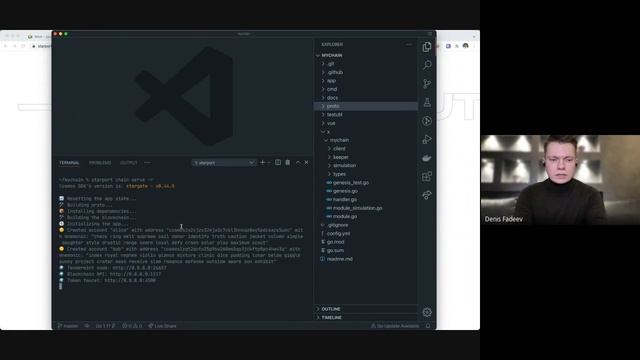Open errors and warnings count in status bar
Image resolution: width=640 pixels, height=360 pixels.
(x=132, y=326)
